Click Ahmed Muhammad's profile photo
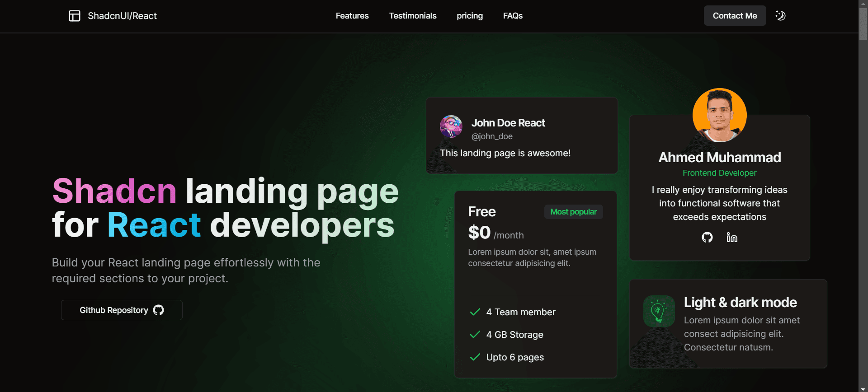Image resolution: width=868 pixels, height=392 pixels. [719, 115]
